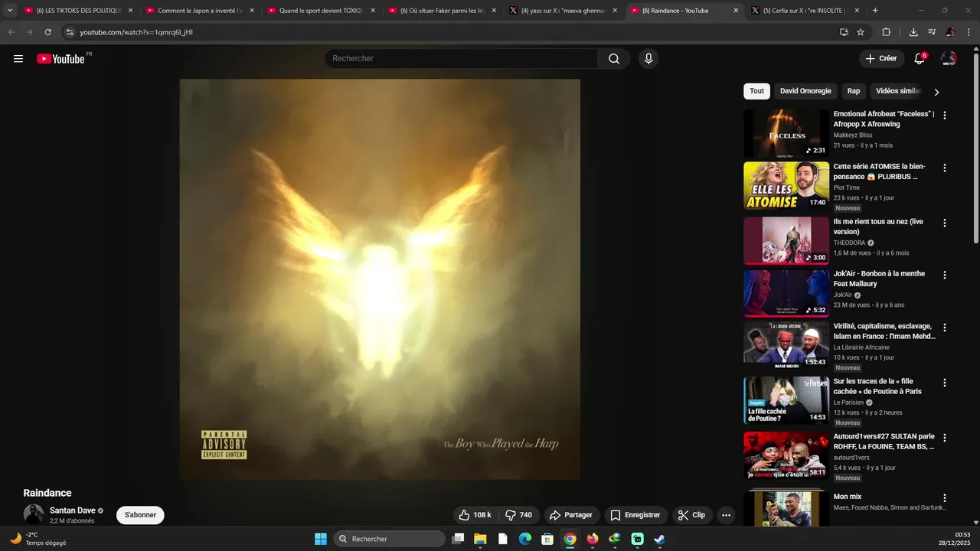Launch Firefox from the taskbar

click(x=592, y=539)
